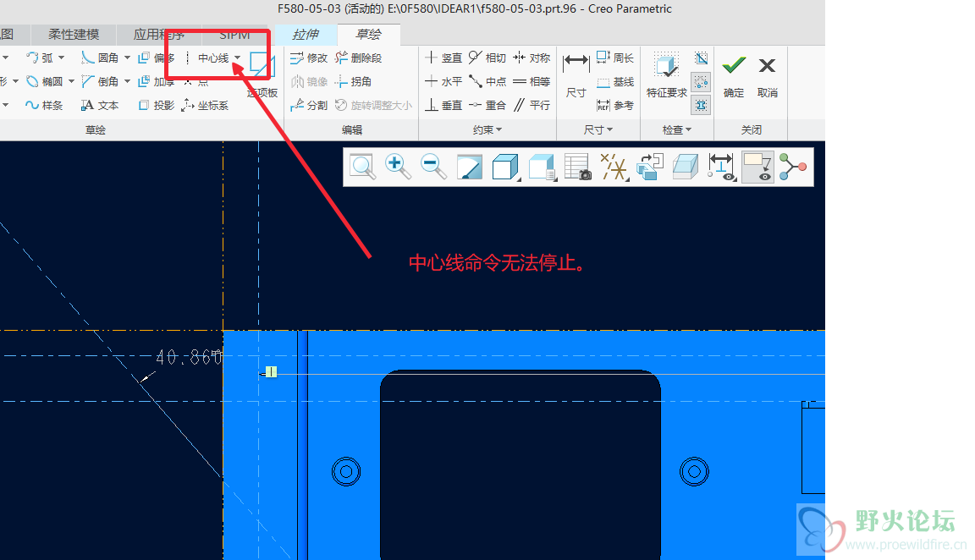The width and height of the screenshot is (975, 560).
Task: Expand the Inspect (检查) group dropdown
Action: [676, 130]
